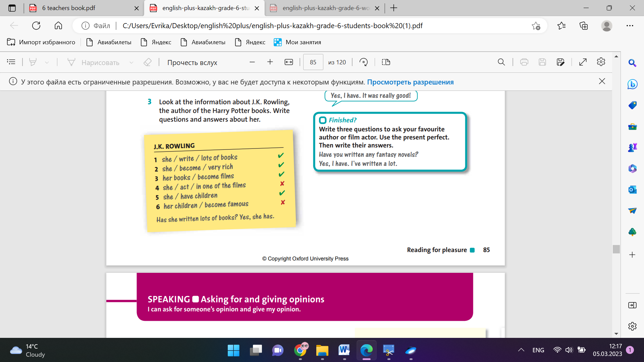644x362 pixels.
Task: Click the rotate page icon
Action: tap(364, 62)
